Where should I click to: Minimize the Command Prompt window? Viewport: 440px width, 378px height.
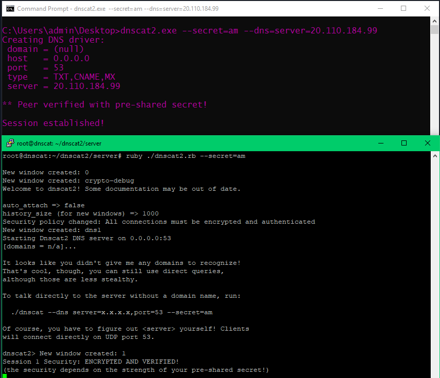click(380, 9)
